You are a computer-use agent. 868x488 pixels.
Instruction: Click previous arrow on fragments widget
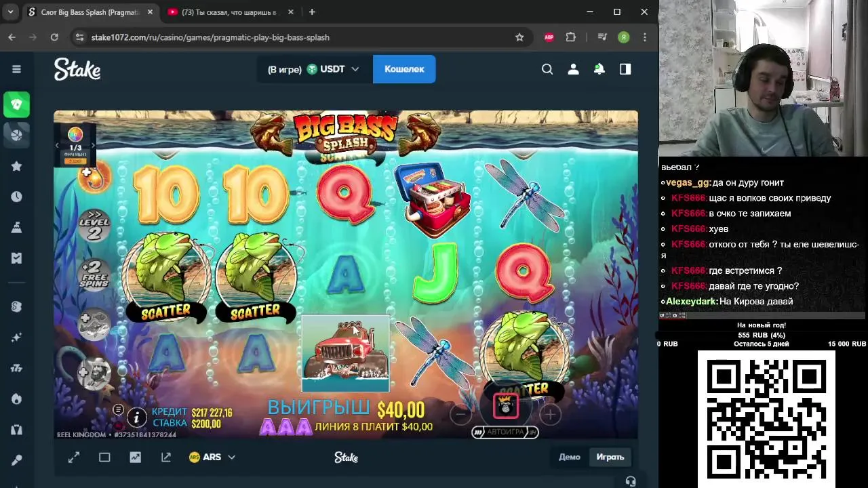[x=58, y=145]
